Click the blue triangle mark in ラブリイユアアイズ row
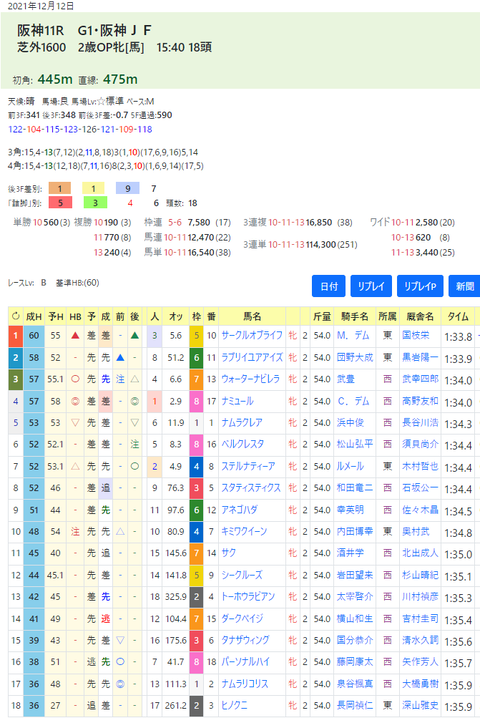Image resolution: width=480 pixels, height=723 pixels. [120, 357]
